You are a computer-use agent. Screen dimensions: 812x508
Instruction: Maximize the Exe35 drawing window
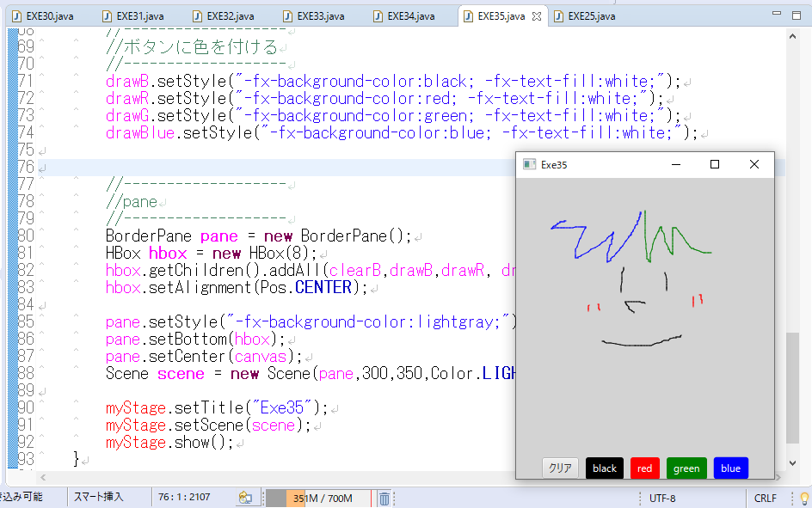point(715,164)
